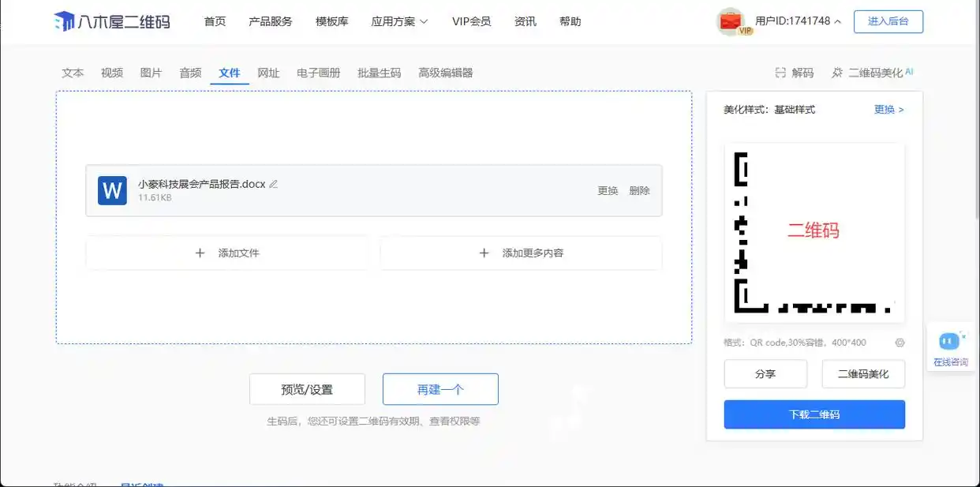Close the online consultation widget
Screen dimensions: 980x487
(x=963, y=336)
